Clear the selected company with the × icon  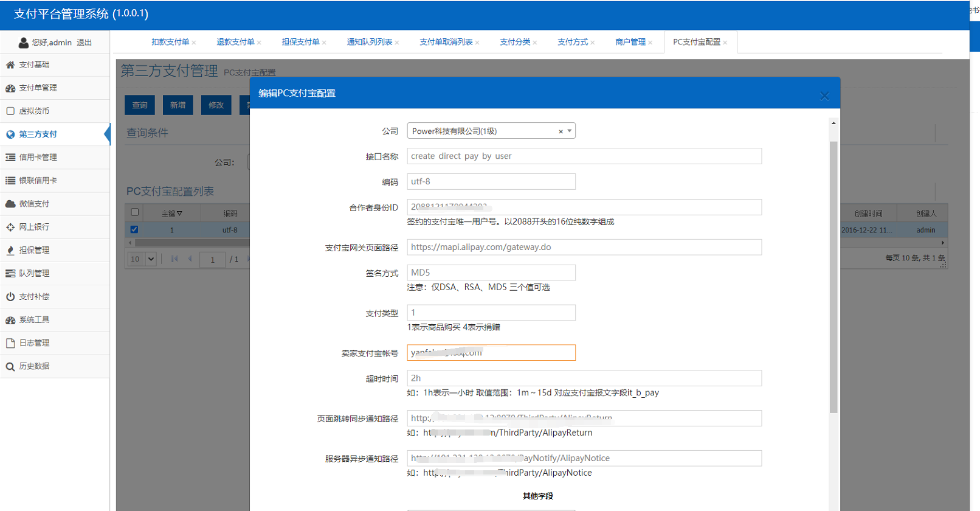pos(561,131)
